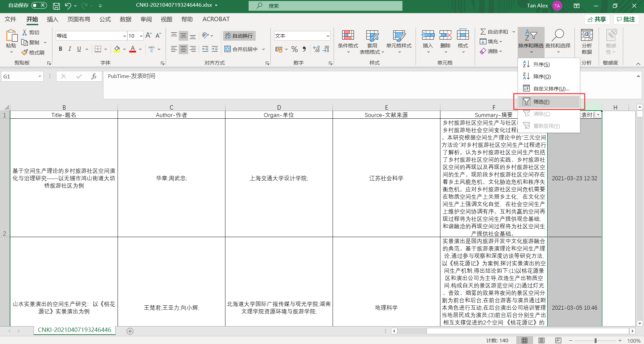Select column C header
The image size is (644, 344).
171,107
